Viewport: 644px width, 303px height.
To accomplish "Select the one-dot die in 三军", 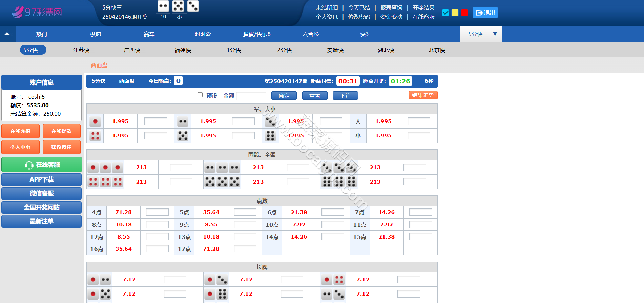I will pyautogui.click(x=95, y=121).
